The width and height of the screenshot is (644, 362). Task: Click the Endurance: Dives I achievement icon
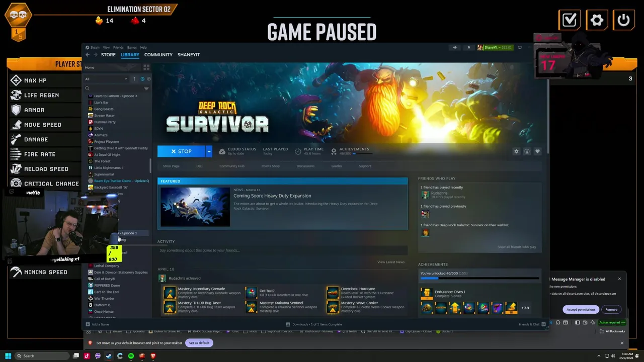click(x=427, y=294)
